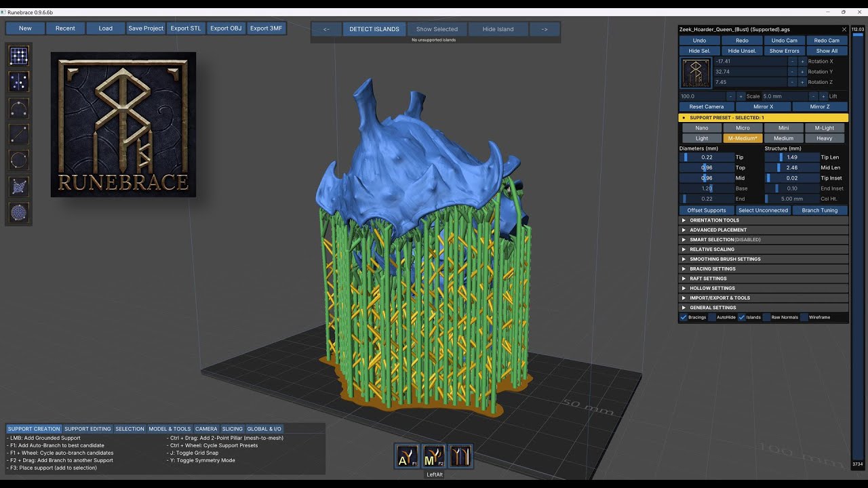
Task: Expand the Smoothing Brush Settings section
Action: click(764, 259)
